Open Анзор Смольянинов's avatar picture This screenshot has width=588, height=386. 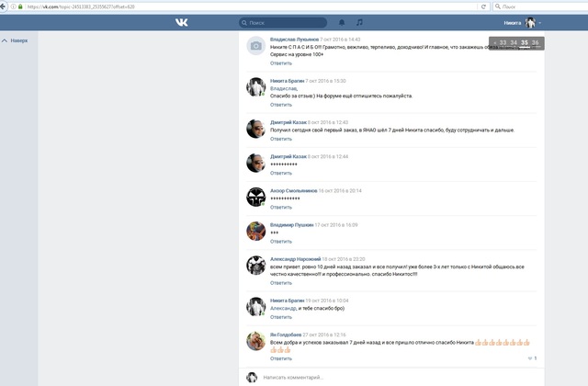click(255, 196)
